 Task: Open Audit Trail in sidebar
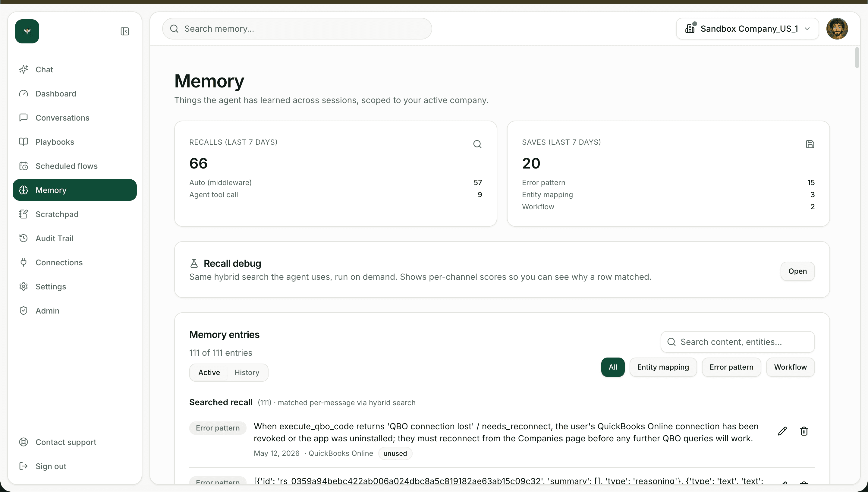pyautogui.click(x=75, y=238)
